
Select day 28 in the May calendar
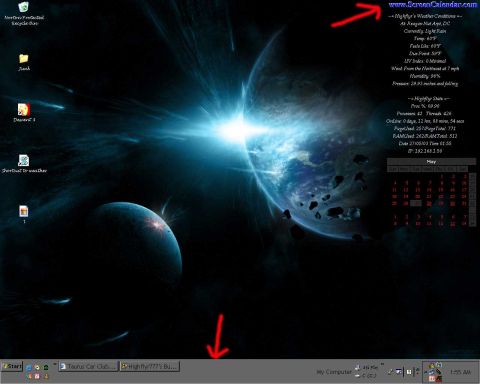coord(429,203)
